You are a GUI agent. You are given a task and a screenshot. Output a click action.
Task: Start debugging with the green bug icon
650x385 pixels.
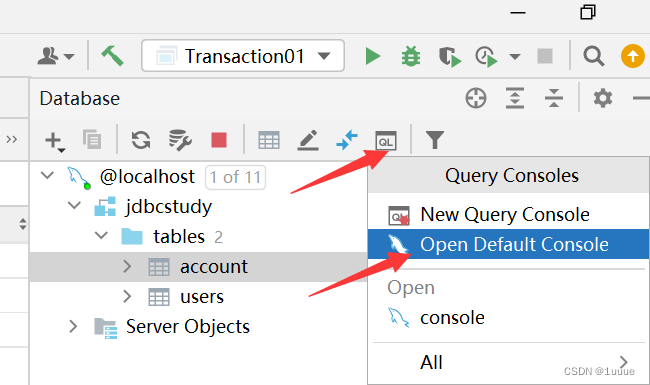point(411,56)
